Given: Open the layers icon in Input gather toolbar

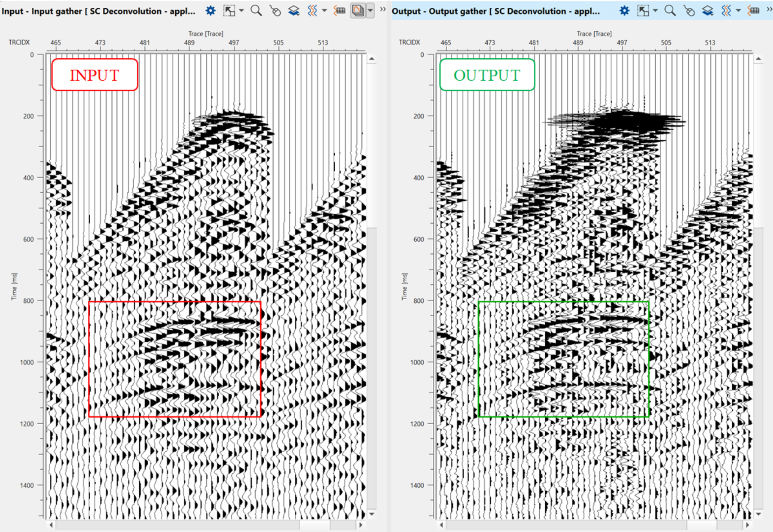Looking at the screenshot, I should click(294, 11).
